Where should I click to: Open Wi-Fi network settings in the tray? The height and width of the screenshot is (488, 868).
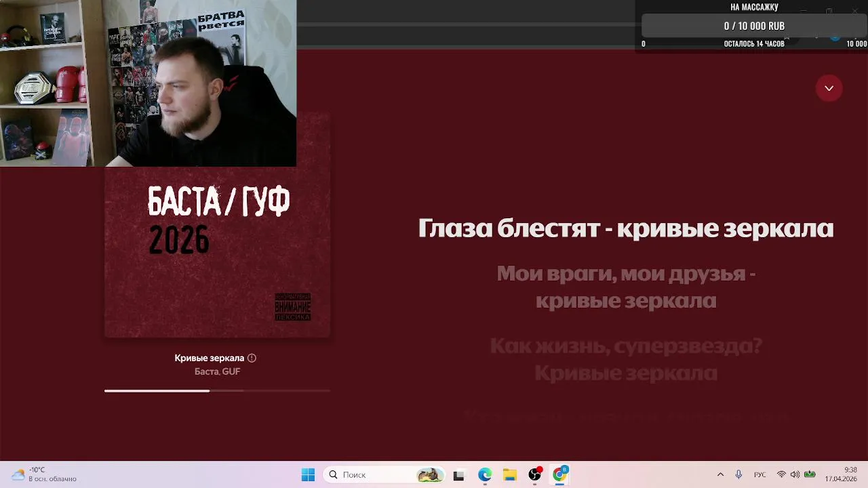pos(781,474)
